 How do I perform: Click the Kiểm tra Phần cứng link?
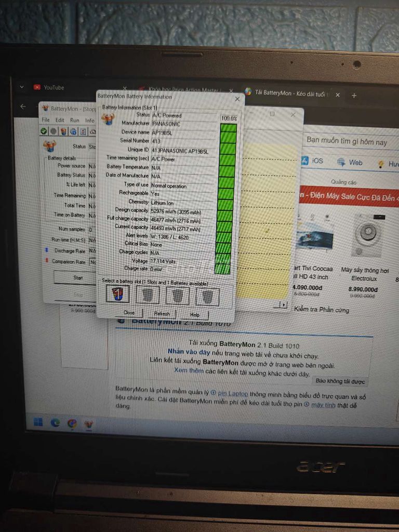(321, 310)
